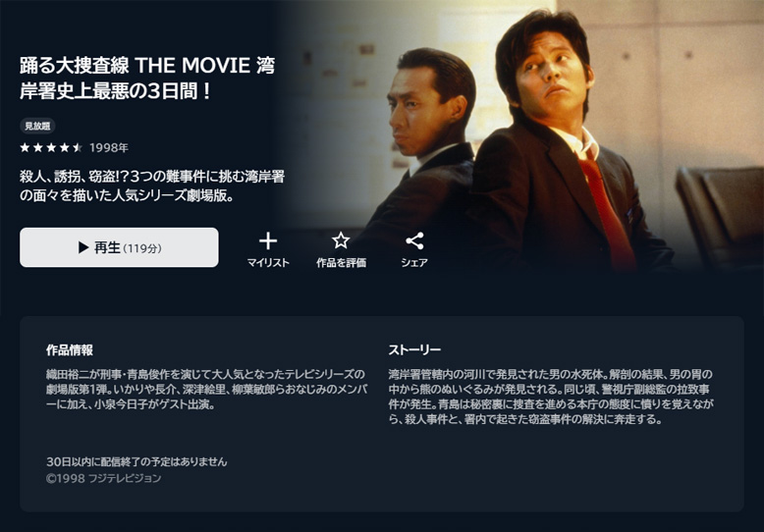Click the 作品情報 section heading
This screenshot has width=764, height=532.
click(70, 349)
